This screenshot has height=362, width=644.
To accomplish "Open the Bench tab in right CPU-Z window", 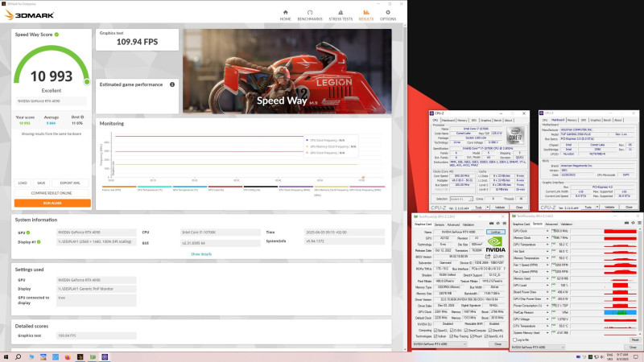I will pos(607,120).
